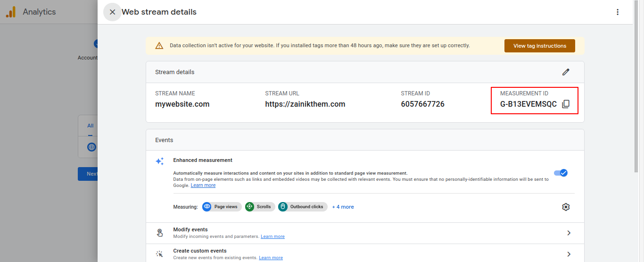Open Enhanced measurement settings gear
Screen dimensions: 644x262
(x=566, y=207)
